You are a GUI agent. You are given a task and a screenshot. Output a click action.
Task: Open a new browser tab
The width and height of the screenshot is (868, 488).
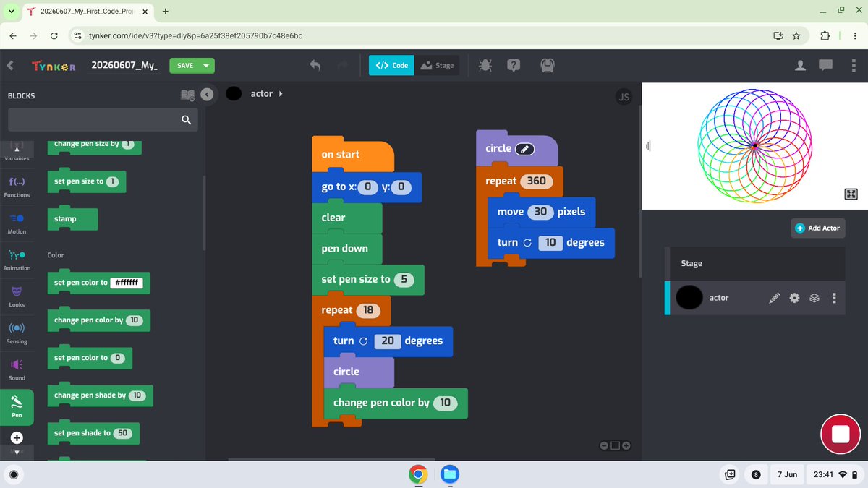click(x=165, y=12)
